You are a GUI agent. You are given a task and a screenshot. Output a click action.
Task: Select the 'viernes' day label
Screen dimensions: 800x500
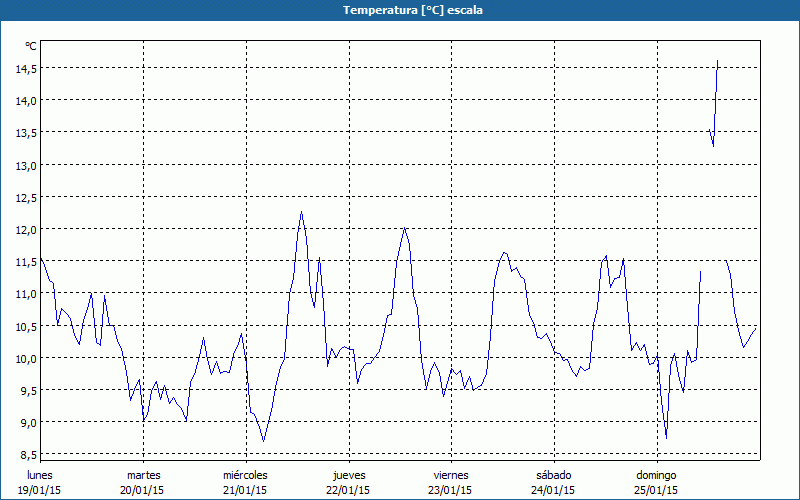click(x=451, y=475)
